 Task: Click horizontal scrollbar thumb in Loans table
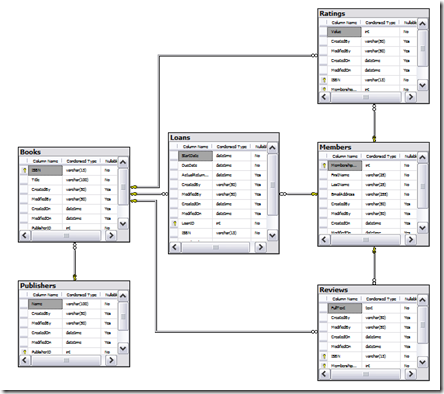[216, 247]
